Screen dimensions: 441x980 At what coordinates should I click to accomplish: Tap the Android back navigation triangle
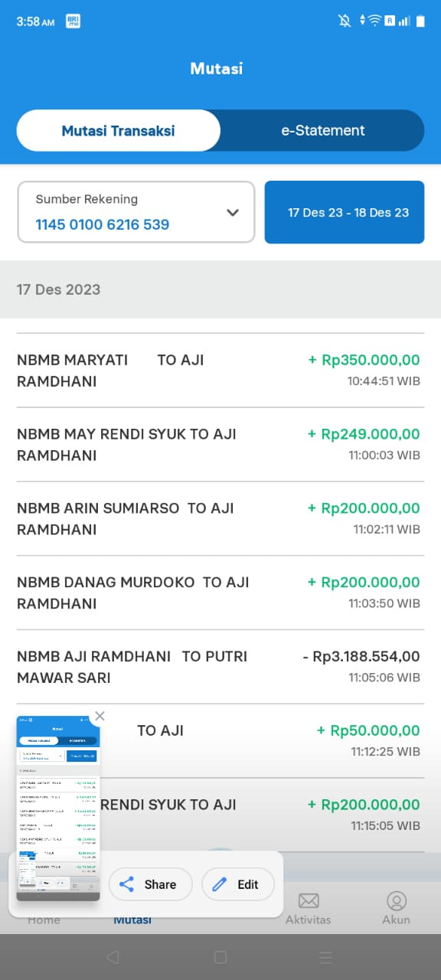click(x=113, y=957)
